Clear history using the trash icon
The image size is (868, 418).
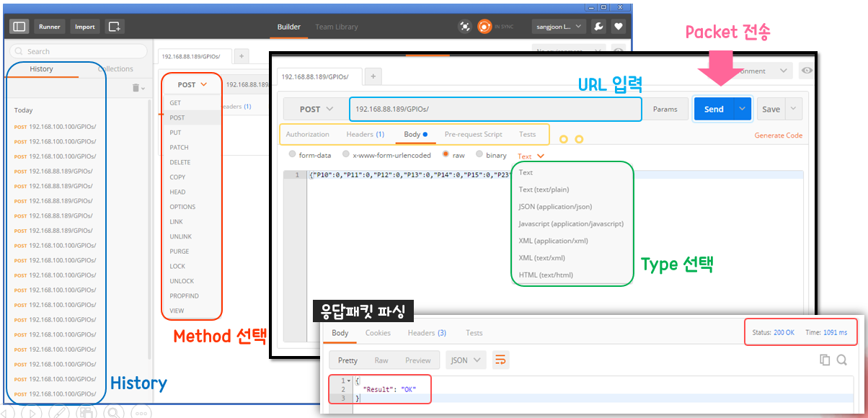pos(136,87)
